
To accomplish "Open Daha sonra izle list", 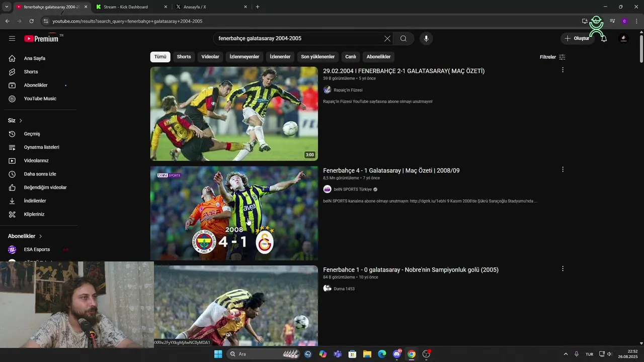I will tap(39, 174).
